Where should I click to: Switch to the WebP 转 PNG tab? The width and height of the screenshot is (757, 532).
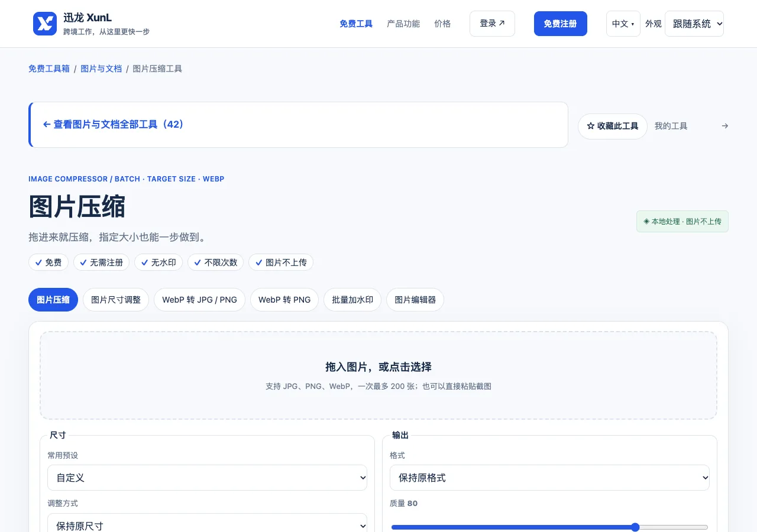coord(284,300)
